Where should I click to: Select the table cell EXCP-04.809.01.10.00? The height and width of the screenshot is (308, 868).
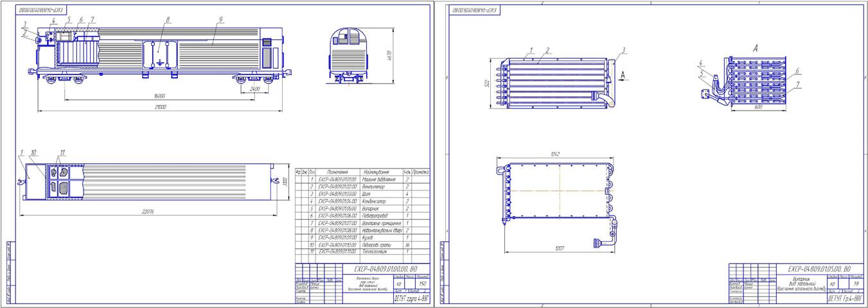337,245
